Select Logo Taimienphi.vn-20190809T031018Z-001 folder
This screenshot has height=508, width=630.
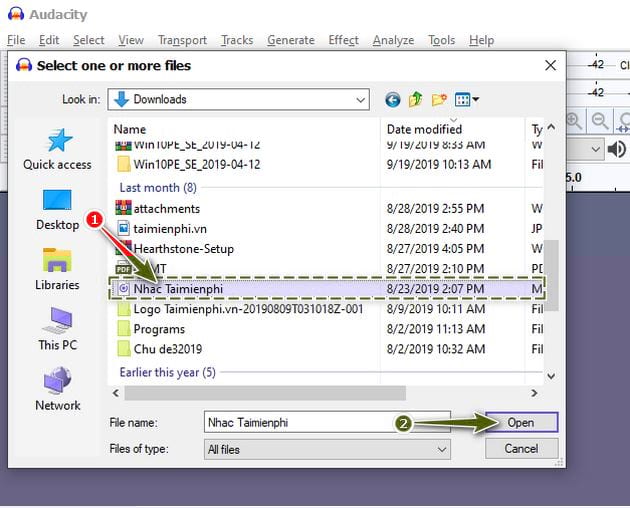[x=248, y=309]
